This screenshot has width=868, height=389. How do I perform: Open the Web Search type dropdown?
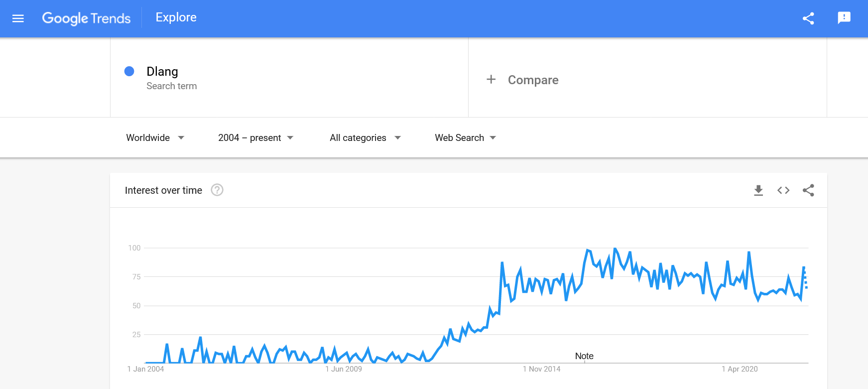click(x=465, y=138)
